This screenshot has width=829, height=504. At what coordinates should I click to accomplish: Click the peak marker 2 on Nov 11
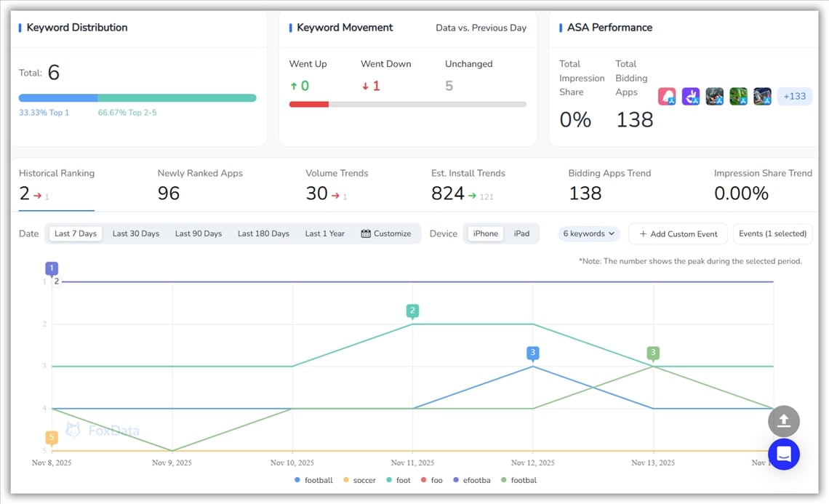click(412, 311)
